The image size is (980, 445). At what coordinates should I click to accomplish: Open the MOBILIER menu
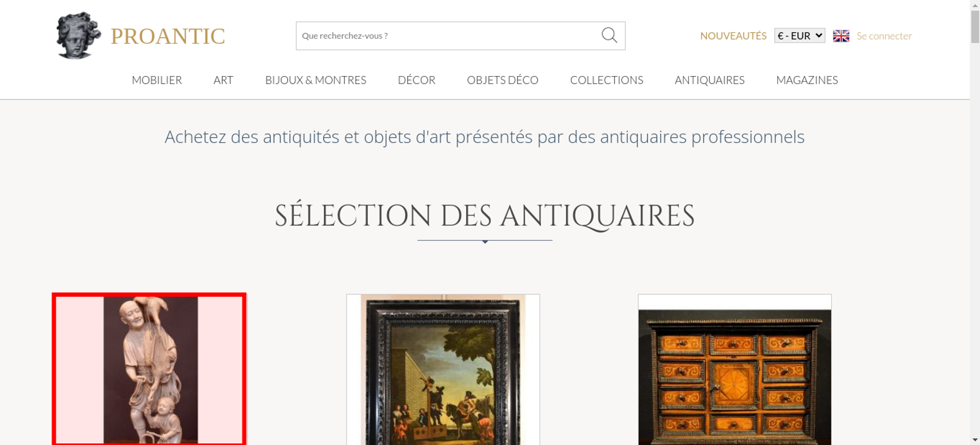pos(157,80)
